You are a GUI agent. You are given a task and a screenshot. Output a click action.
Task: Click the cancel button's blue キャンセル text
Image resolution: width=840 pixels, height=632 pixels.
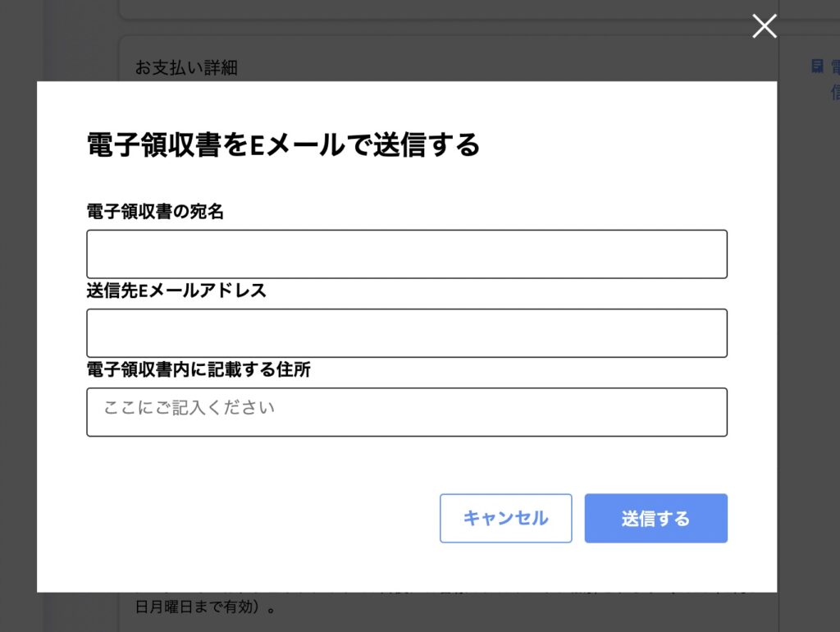pos(505,518)
